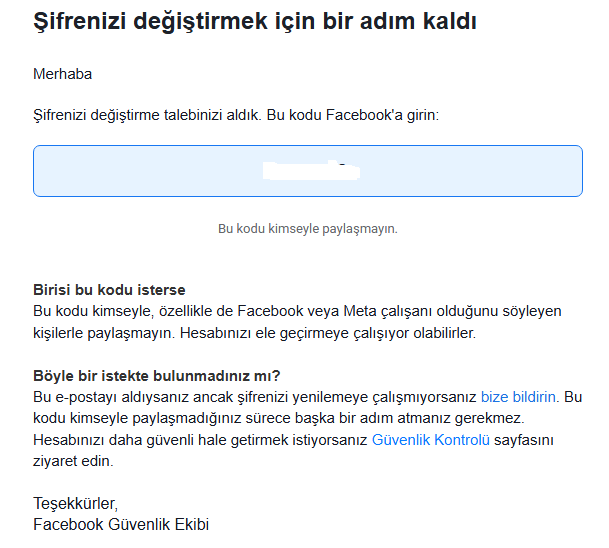
Task: Click the line starting 'Bu kodu kimseyle, özellikle'
Action: pyautogui.click(x=297, y=311)
